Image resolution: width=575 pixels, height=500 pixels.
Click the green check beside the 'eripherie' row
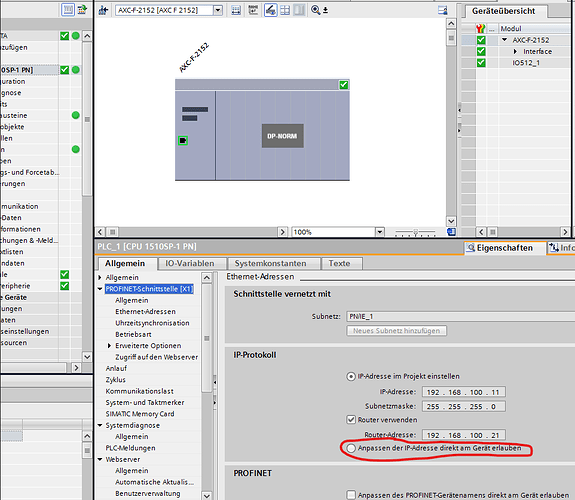tap(65, 285)
